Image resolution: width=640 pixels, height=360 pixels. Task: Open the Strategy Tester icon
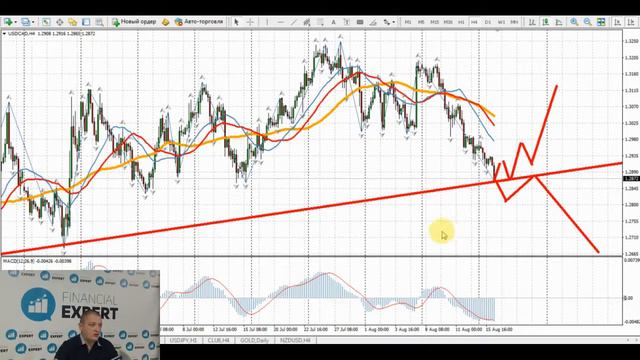99,22
